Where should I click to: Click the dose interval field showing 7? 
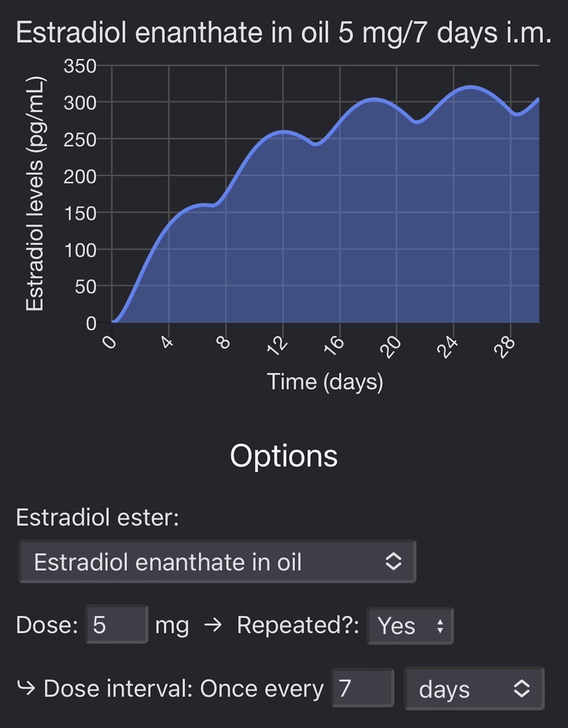point(363,688)
